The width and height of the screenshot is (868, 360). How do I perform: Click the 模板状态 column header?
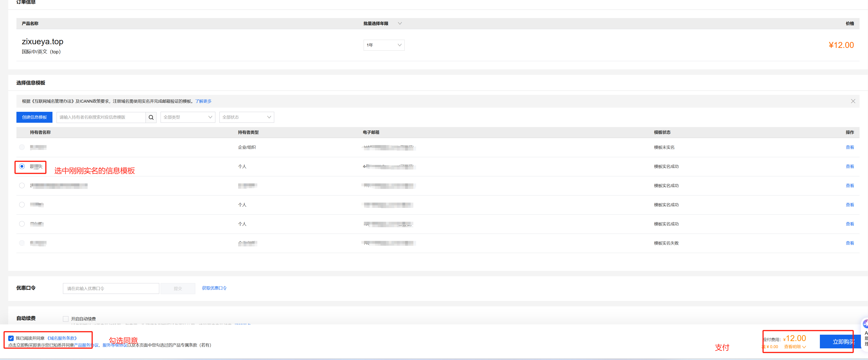[x=662, y=133]
